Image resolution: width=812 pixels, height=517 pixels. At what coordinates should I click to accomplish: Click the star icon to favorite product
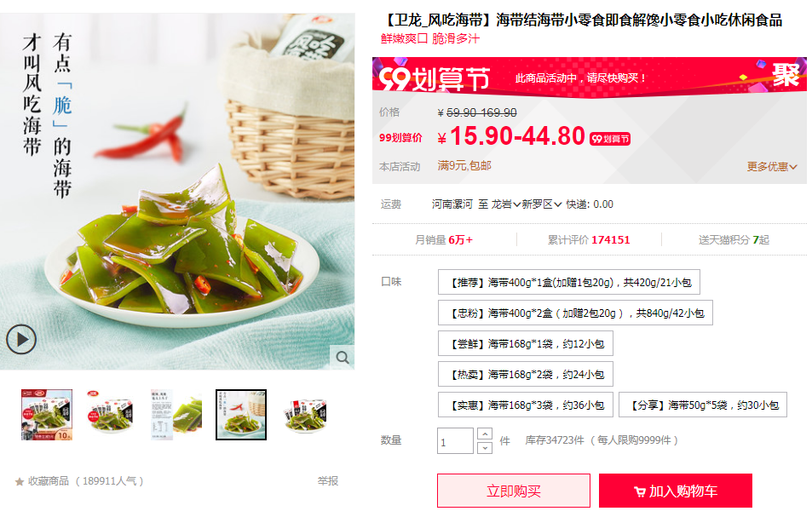20,482
